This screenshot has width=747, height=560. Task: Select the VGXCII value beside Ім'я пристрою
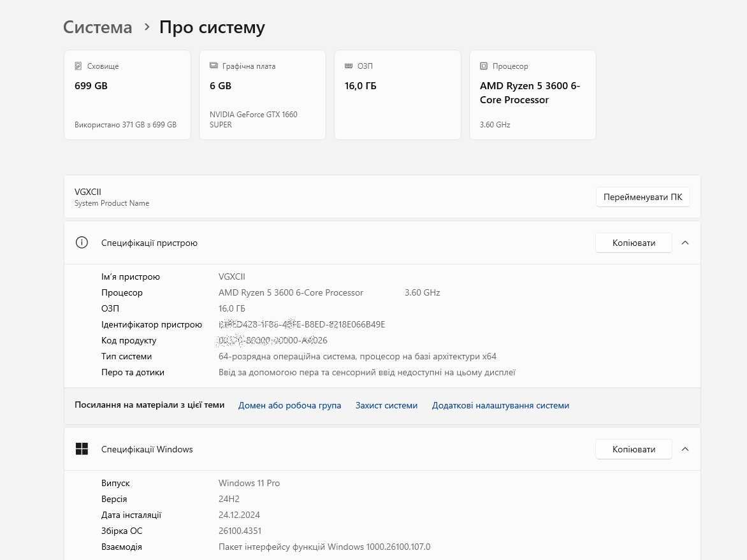(x=232, y=276)
